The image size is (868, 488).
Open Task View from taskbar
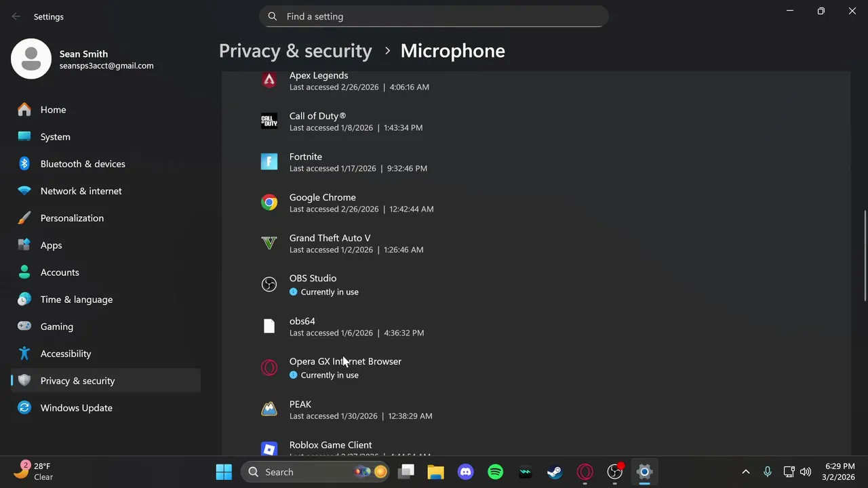(x=406, y=472)
